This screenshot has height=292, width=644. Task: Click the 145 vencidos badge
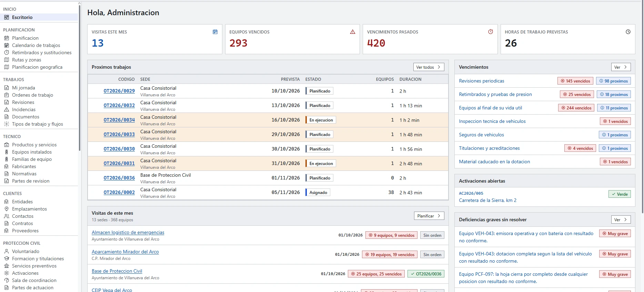pyautogui.click(x=575, y=81)
